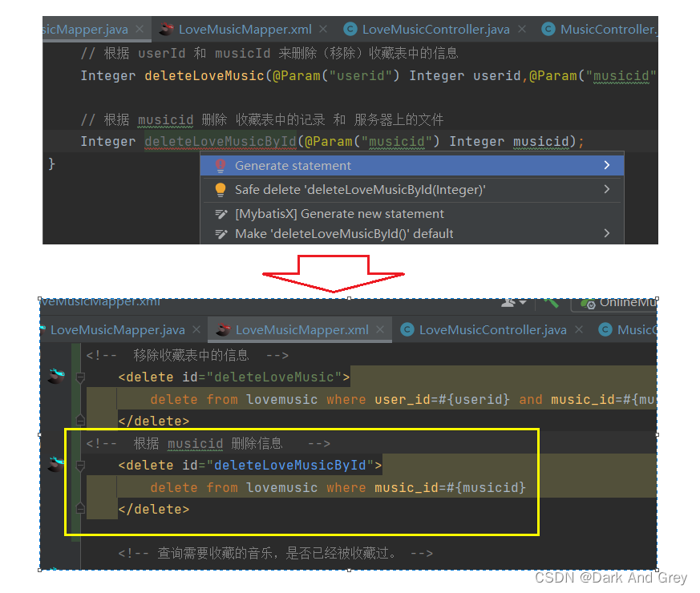700x593 pixels.
Task: Expand Make default submenu arrow
Action: (607, 233)
